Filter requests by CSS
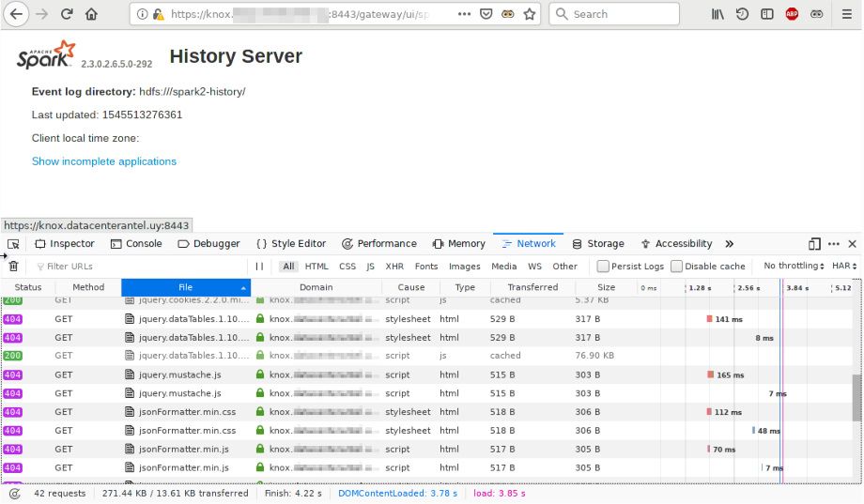864x504 pixels. click(347, 266)
